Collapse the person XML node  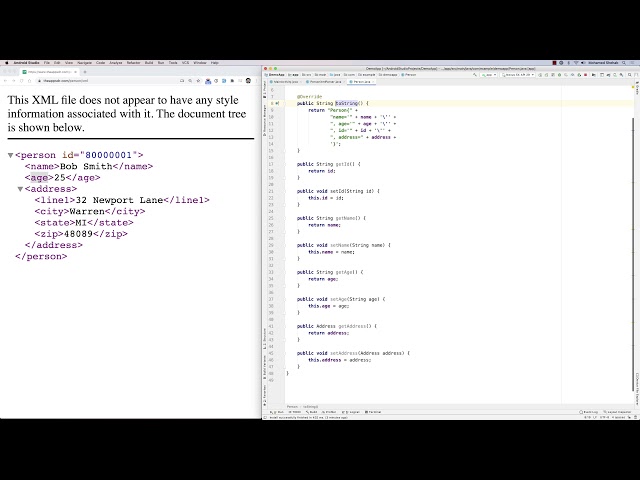[x=11, y=155]
